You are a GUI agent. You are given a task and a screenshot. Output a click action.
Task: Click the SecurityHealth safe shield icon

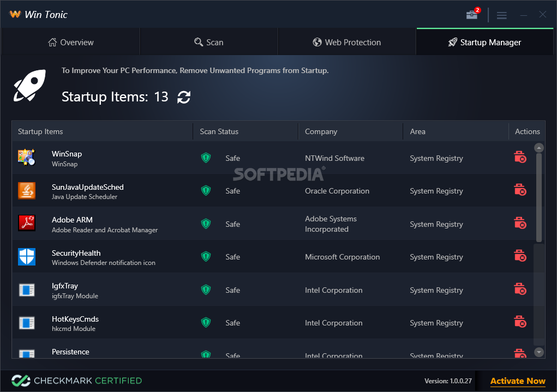pyautogui.click(x=206, y=256)
